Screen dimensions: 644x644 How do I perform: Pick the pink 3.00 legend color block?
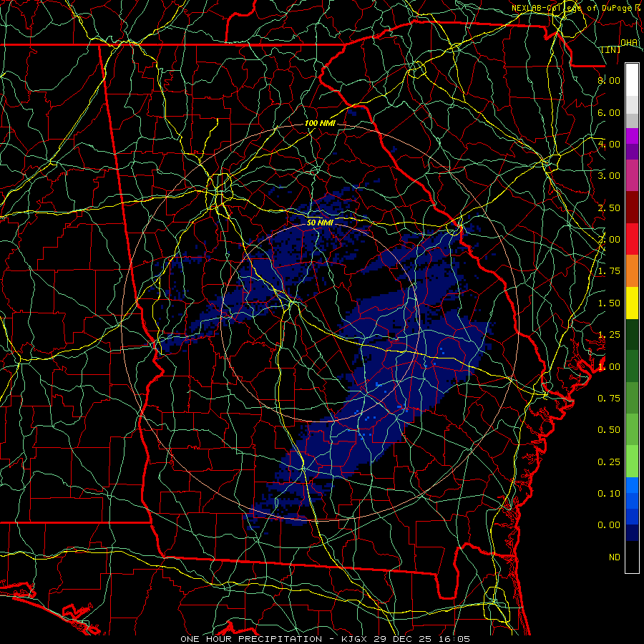(632, 175)
